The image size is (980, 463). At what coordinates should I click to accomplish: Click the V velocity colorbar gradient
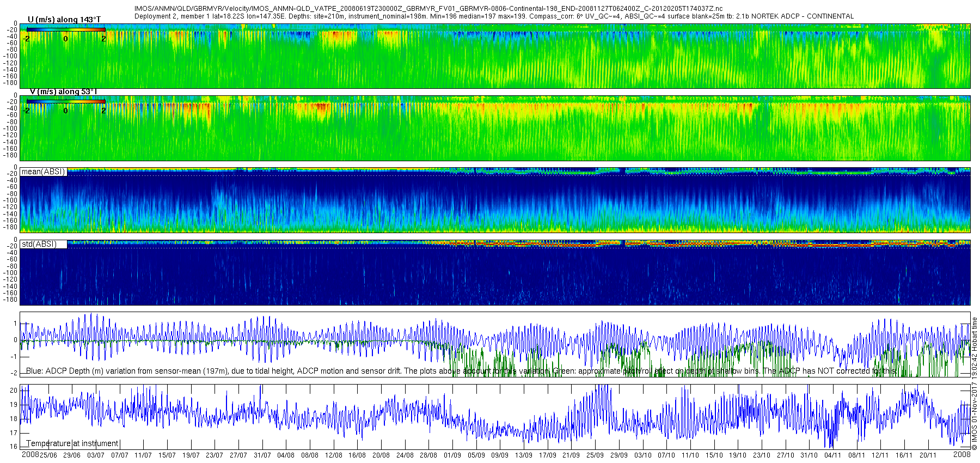click(65, 101)
